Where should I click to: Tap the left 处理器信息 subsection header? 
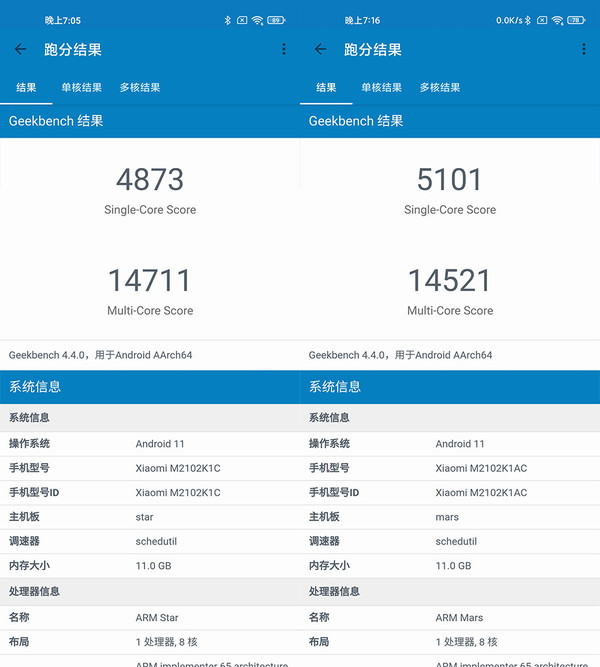(x=150, y=591)
